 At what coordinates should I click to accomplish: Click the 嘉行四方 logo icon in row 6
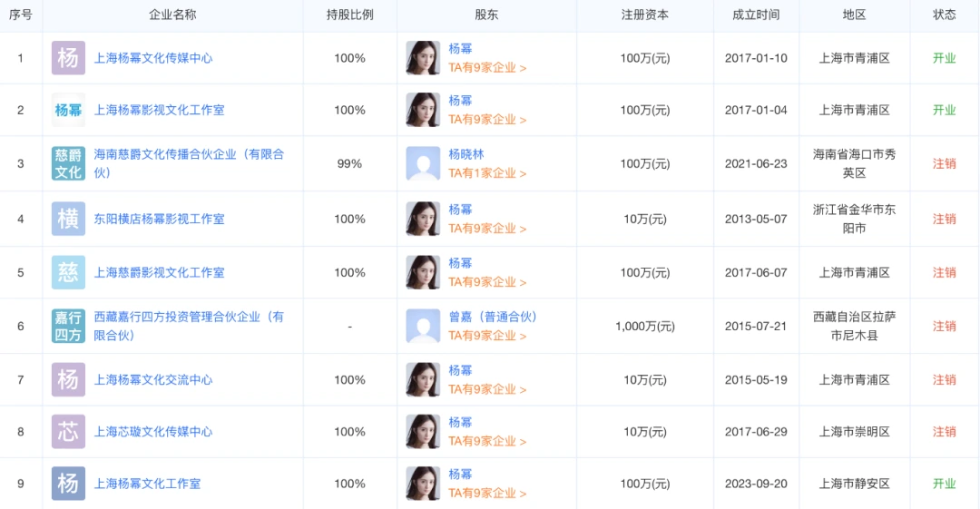click(x=68, y=326)
